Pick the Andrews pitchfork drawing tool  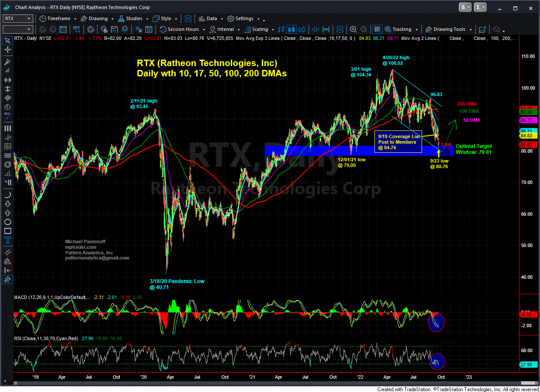pos(7,62)
